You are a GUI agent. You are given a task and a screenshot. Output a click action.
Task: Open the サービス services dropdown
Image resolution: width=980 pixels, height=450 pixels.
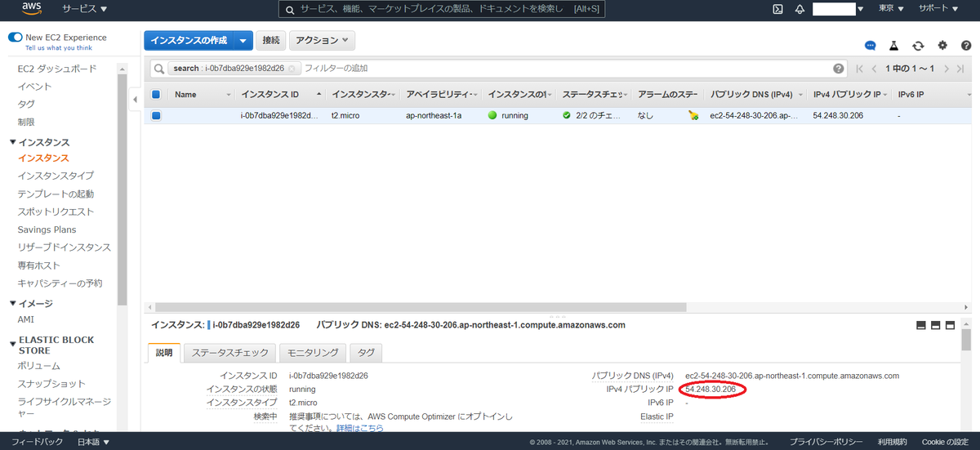tap(85, 9)
